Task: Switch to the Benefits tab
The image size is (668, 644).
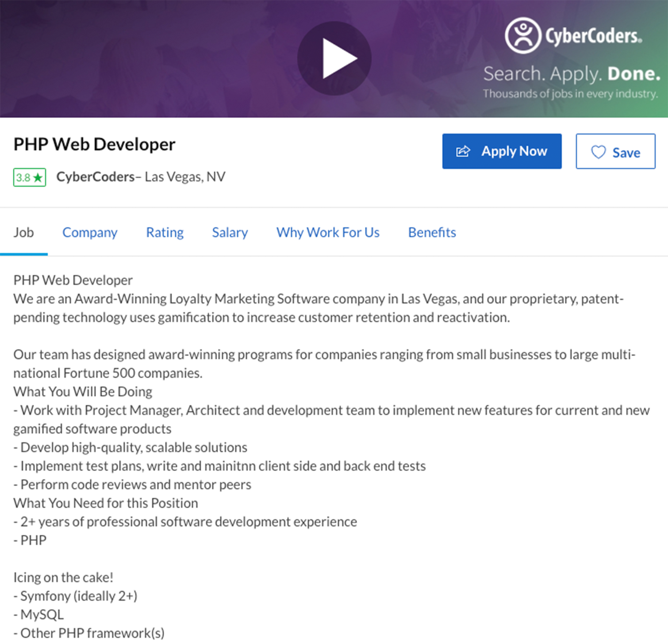Action: (431, 232)
